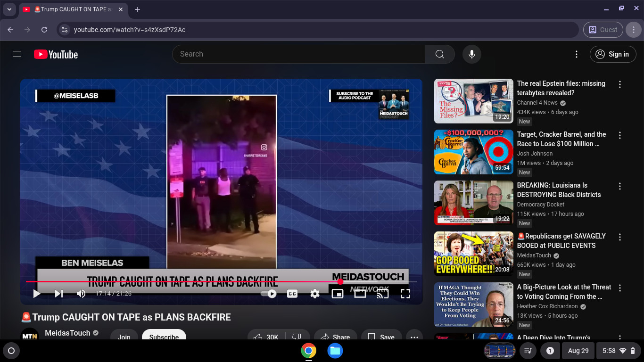Open Louisiana districts video thumbnail
644x362 pixels.
[474, 203]
